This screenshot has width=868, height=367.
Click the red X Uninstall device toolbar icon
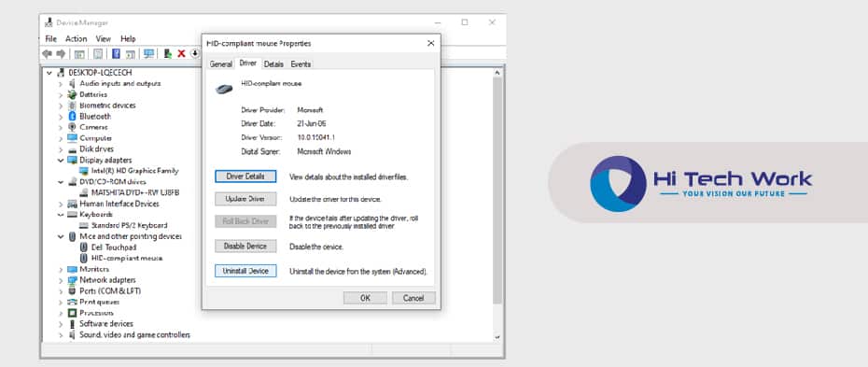coord(181,53)
